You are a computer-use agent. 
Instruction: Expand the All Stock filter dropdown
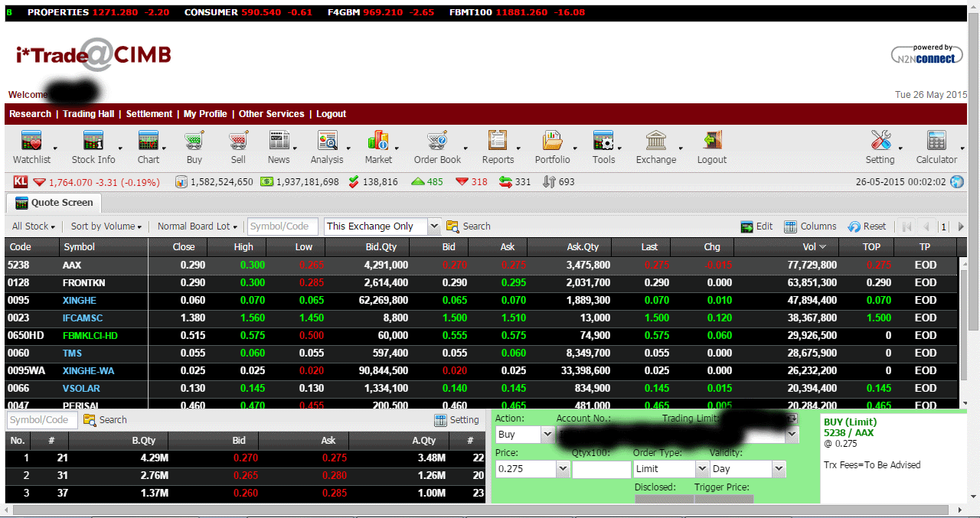tap(34, 226)
